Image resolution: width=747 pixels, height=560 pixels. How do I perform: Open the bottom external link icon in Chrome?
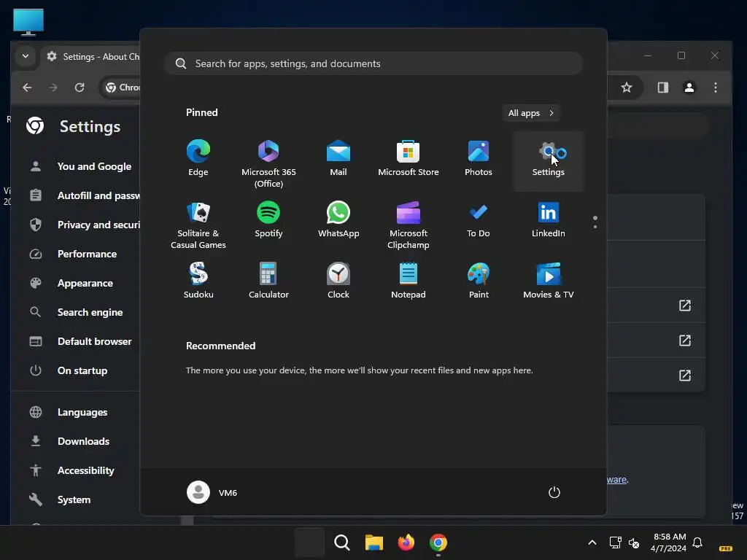click(684, 376)
